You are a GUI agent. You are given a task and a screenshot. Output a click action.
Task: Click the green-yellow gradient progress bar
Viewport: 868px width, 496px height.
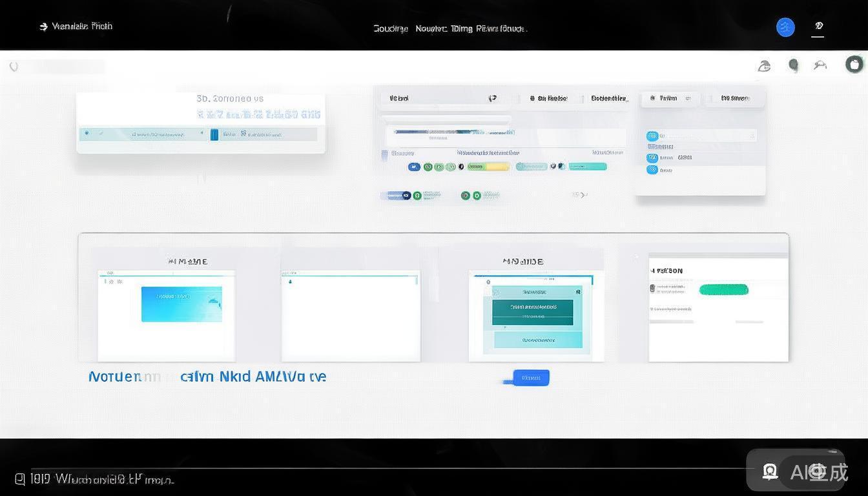click(x=488, y=167)
